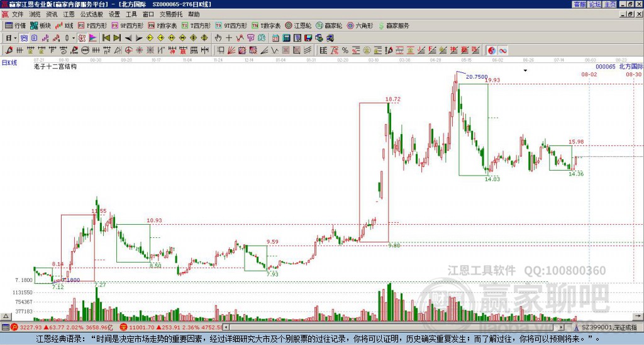Toggle the yin-yang Taiji icon
Viewport: 644px width, 345px height.
pyautogui.click(x=491, y=50)
